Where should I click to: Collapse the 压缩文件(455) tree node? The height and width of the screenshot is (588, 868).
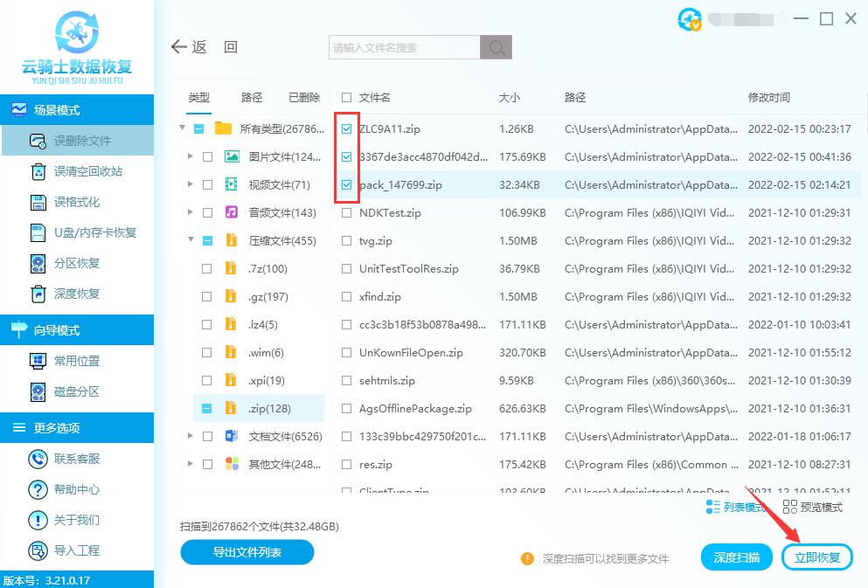[x=191, y=239]
